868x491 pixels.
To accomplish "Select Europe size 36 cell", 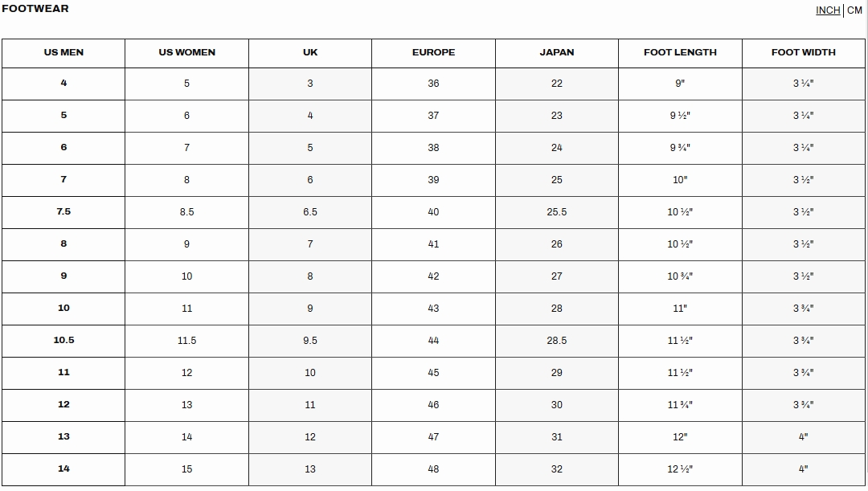I will click(x=433, y=84).
